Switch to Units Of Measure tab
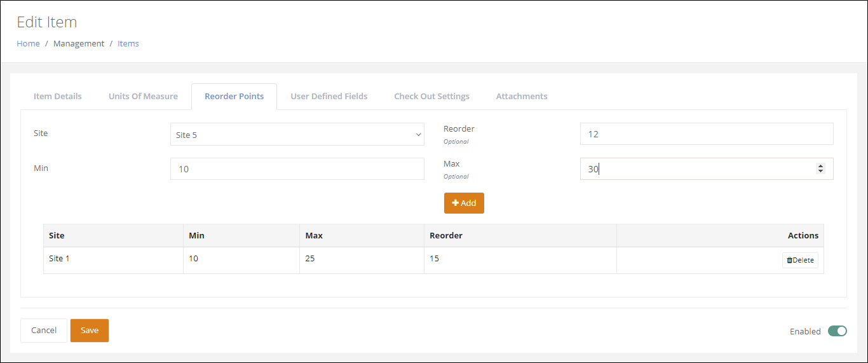 click(143, 97)
